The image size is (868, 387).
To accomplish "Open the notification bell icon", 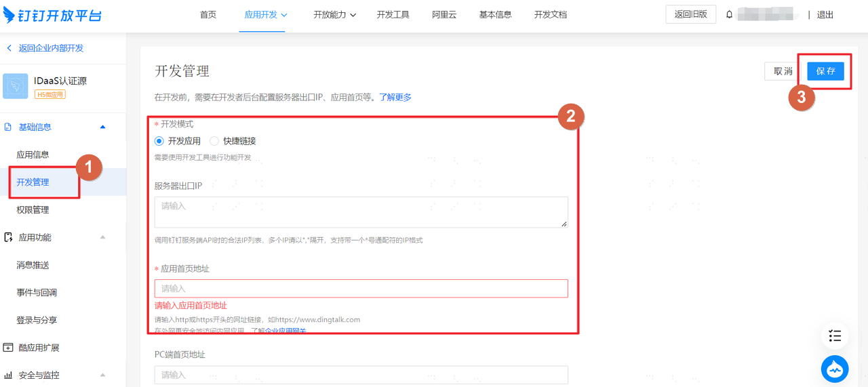I will click(730, 14).
